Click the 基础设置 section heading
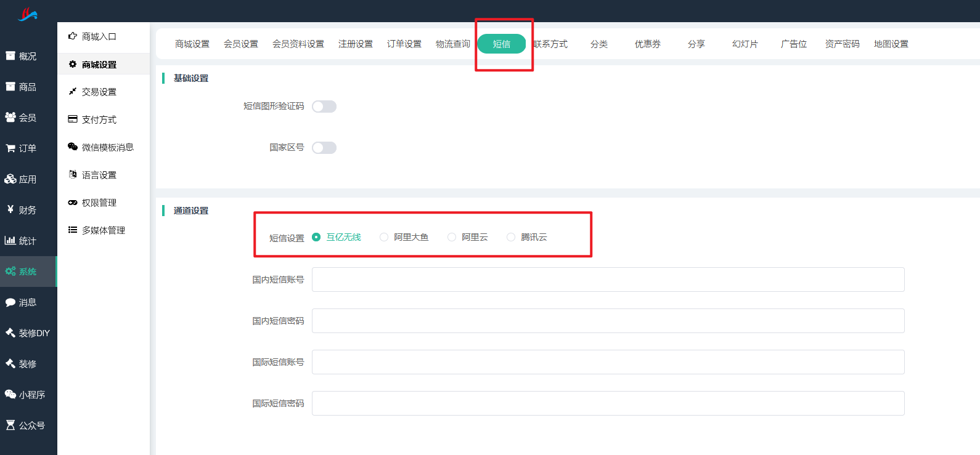Image resolution: width=980 pixels, height=455 pixels. click(x=191, y=78)
